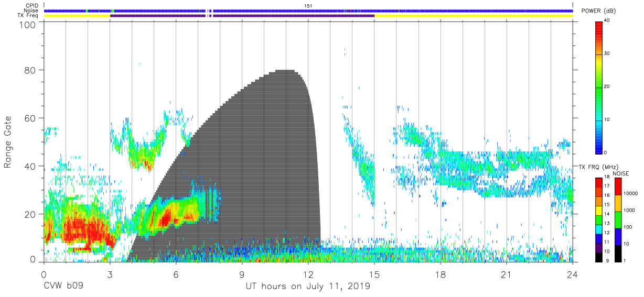
Task: Click the noise legend value 100
Action: pos(627,227)
